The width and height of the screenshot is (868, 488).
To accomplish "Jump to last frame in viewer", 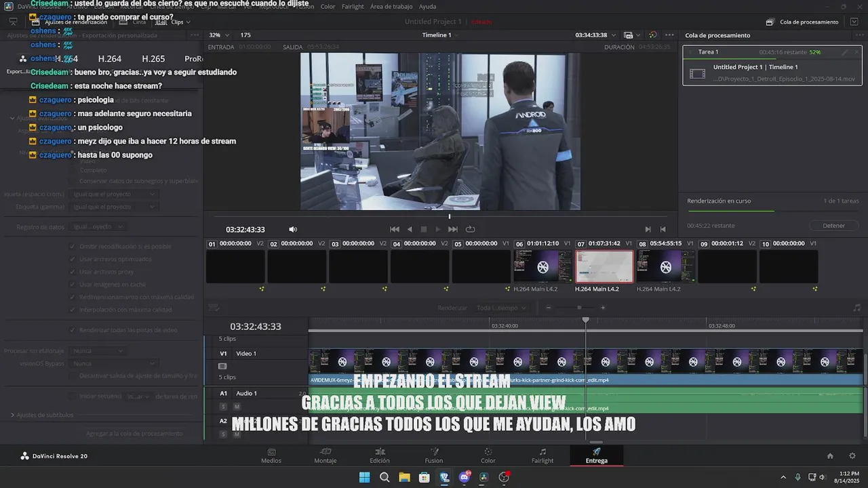I will coord(453,229).
